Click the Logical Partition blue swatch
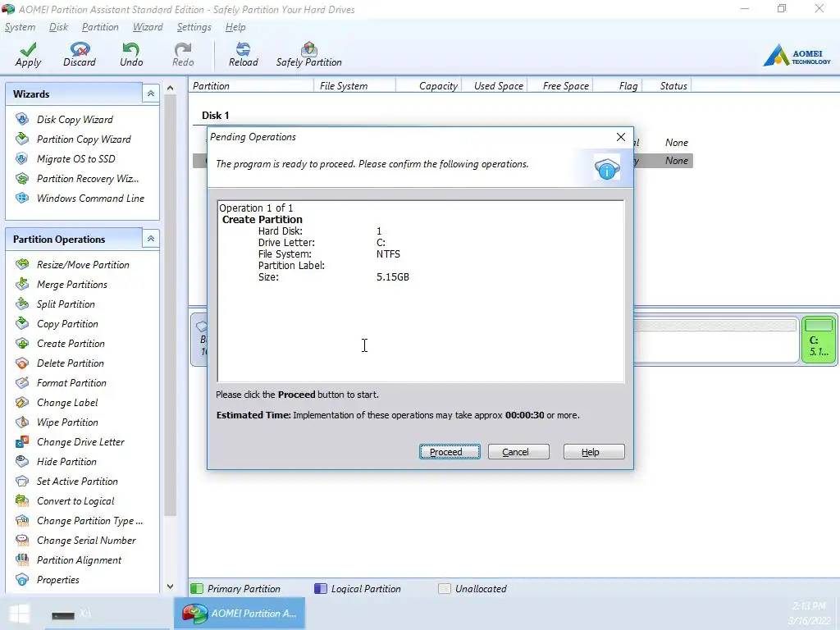 [x=321, y=589]
